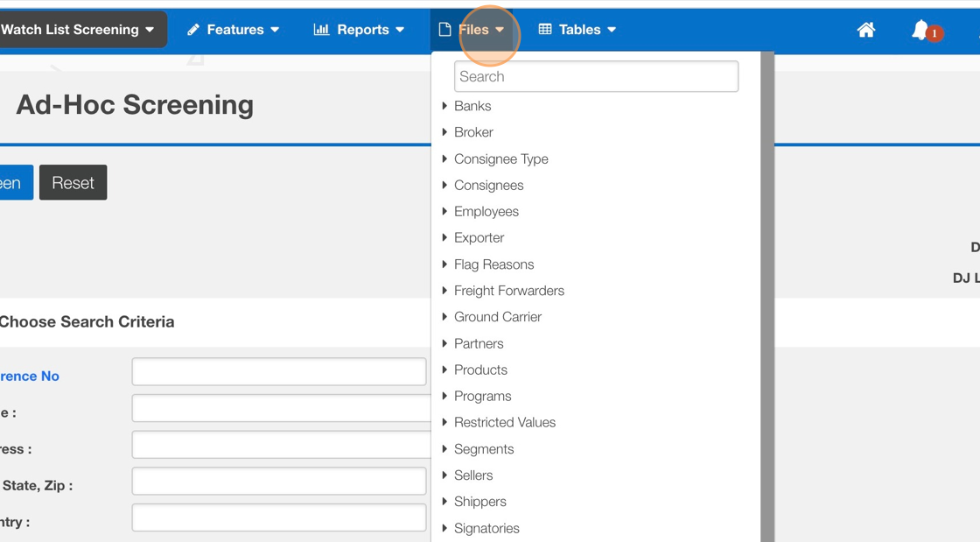Expand the Freight Forwarders arrow
The height and width of the screenshot is (542, 980).
pyautogui.click(x=444, y=291)
